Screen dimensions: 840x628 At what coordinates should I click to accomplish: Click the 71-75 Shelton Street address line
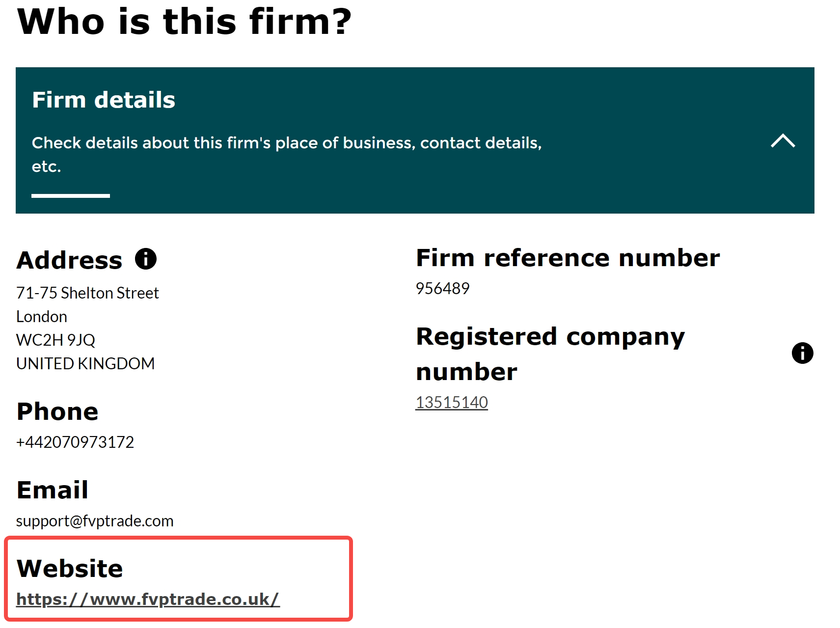[x=87, y=293]
